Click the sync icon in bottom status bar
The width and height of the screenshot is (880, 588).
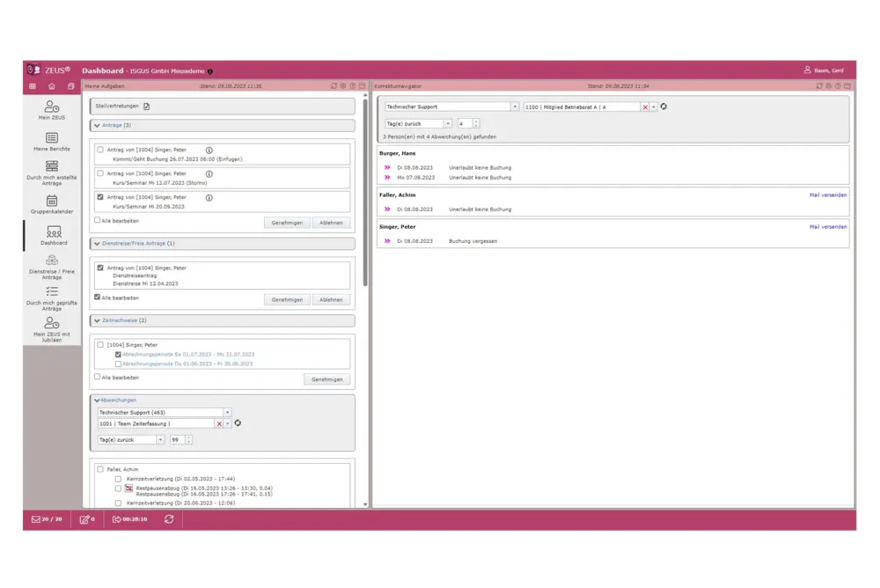pyautogui.click(x=168, y=519)
